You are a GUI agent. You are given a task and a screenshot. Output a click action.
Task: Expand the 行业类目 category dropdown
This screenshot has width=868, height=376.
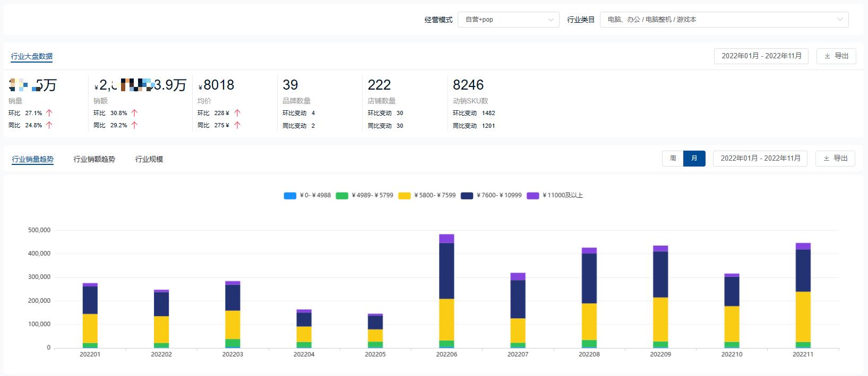point(724,20)
